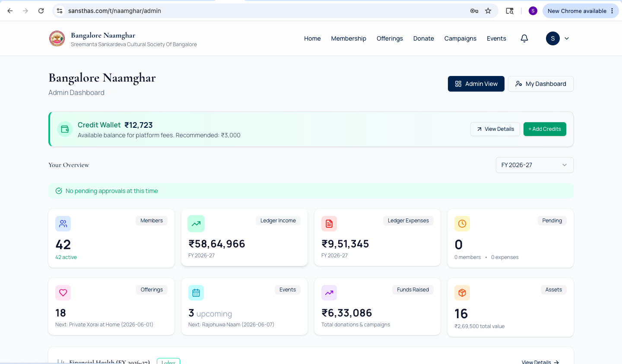This screenshot has width=622, height=364.
Task: Go back to the previous page
Action: (10, 11)
